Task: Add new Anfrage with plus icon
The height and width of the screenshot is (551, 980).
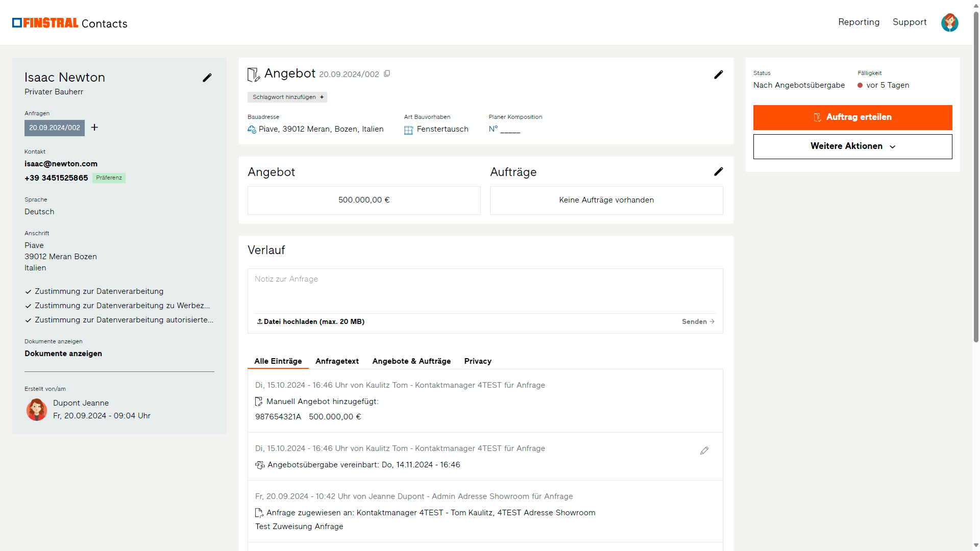Action: (x=94, y=128)
